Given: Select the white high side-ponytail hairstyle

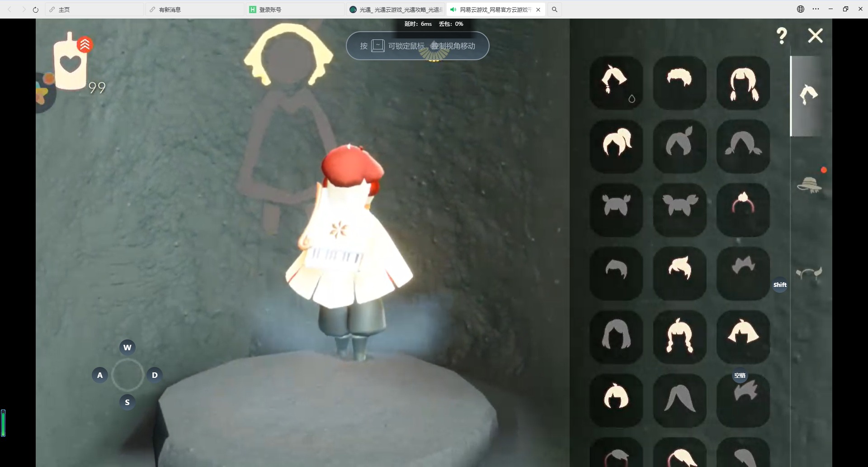Looking at the screenshot, I should (x=616, y=146).
